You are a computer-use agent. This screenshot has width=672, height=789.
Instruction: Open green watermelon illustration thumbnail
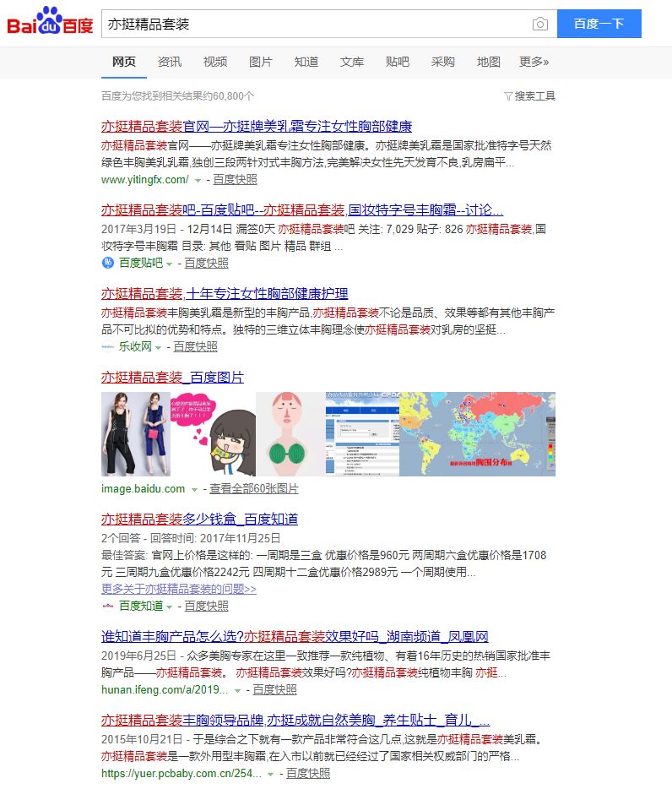coord(290,433)
